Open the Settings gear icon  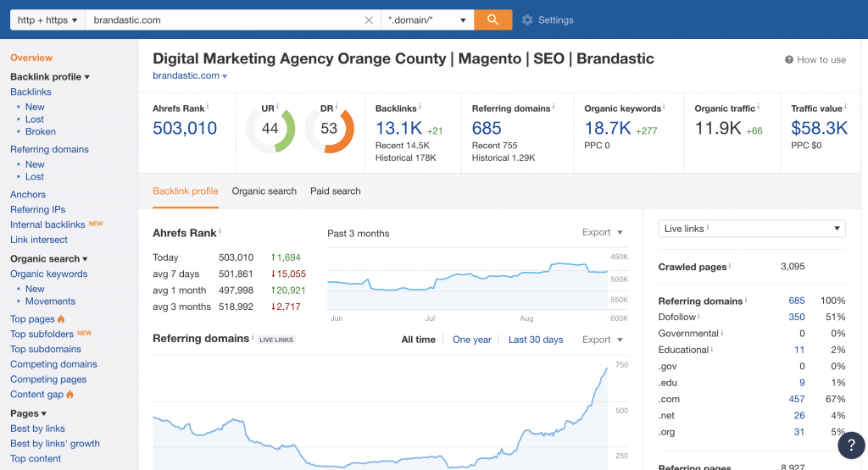(527, 20)
